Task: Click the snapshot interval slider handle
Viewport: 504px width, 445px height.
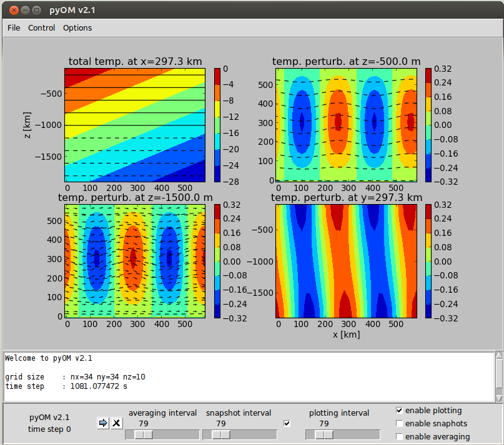Action: (x=221, y=435)
